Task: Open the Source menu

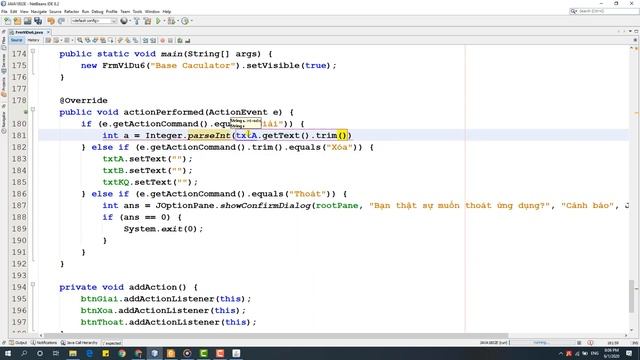Action: click(55, 11)
